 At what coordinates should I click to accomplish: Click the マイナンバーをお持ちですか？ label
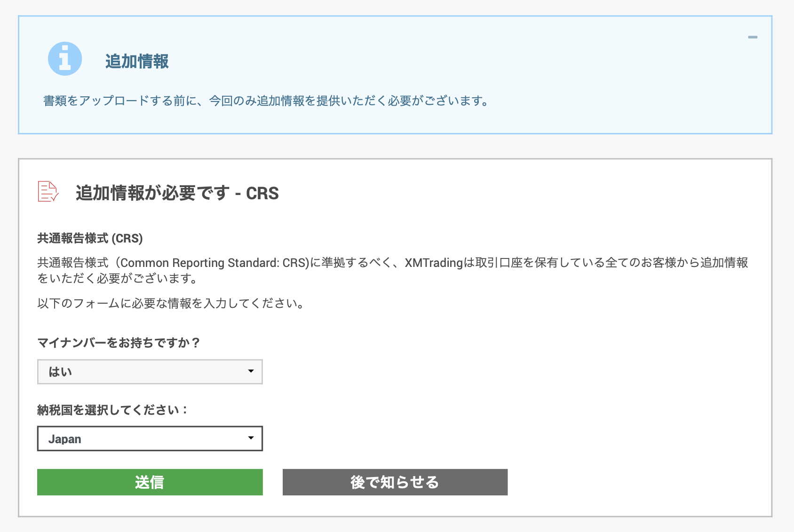[x=119, y=343]
